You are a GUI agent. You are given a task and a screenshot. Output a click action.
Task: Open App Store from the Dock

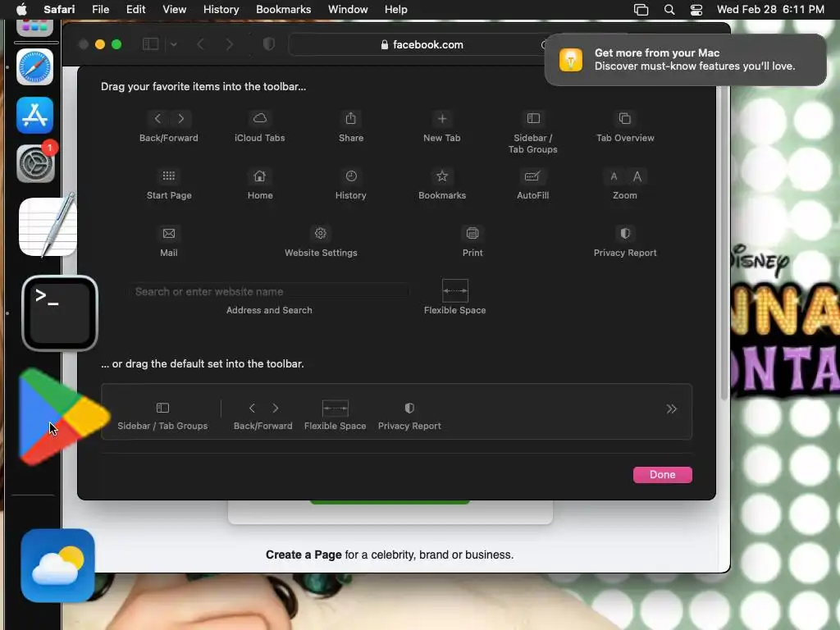(x=34, y=115)
